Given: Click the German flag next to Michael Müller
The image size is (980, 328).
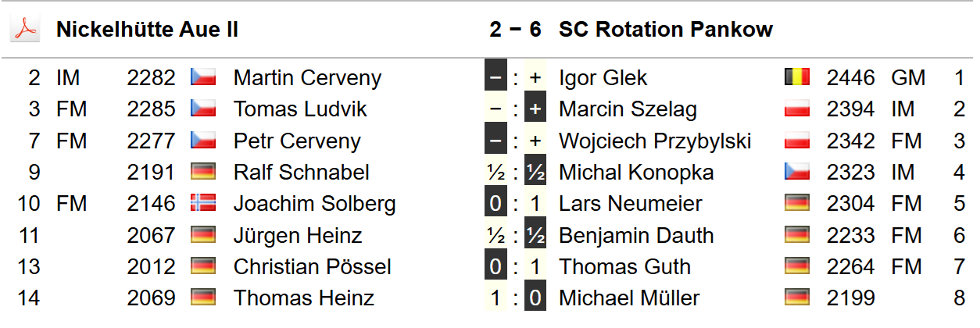Looking at the screenshot, I should pos(797,298).
